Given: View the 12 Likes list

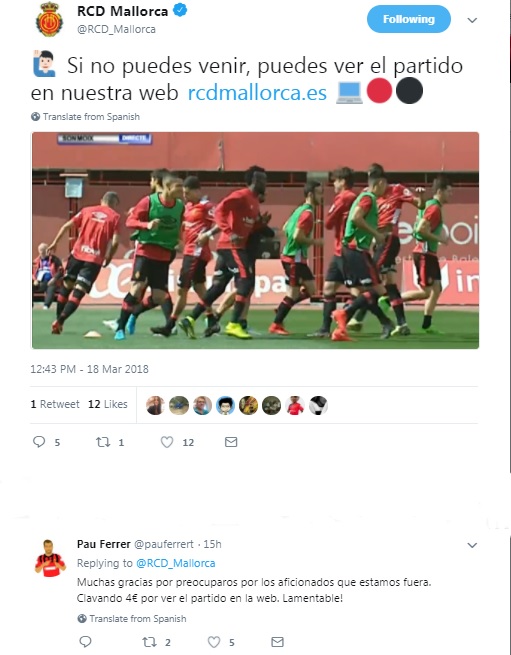Looking at the screenshot, I should (x=108, y=404).
